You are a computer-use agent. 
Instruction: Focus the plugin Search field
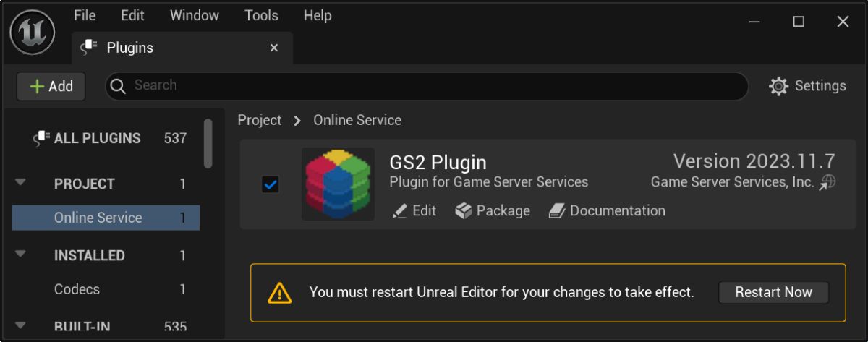(x=427, y=86)
